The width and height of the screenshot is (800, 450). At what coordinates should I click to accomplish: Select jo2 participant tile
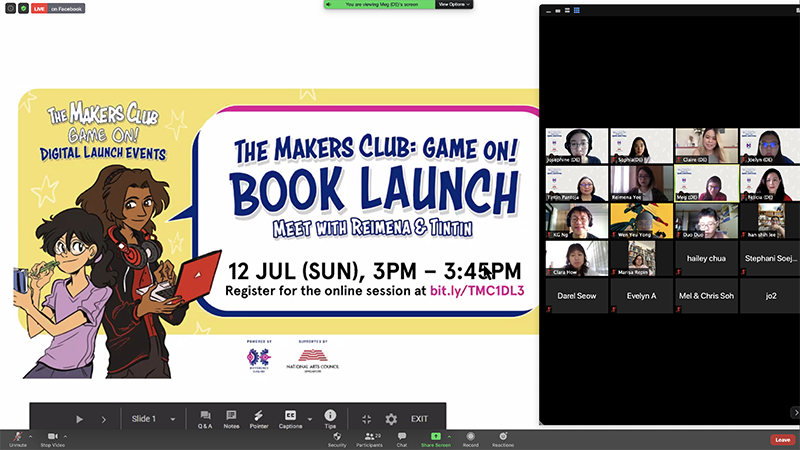pos(770,296)
